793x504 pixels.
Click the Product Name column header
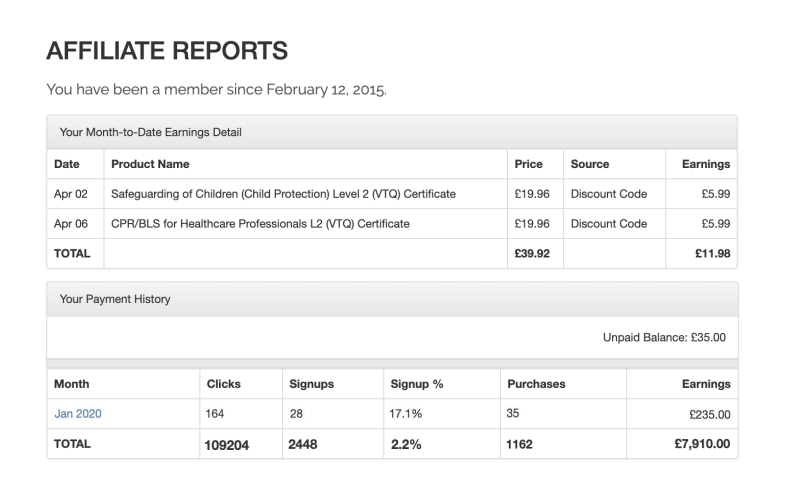(x=150, y=164)
